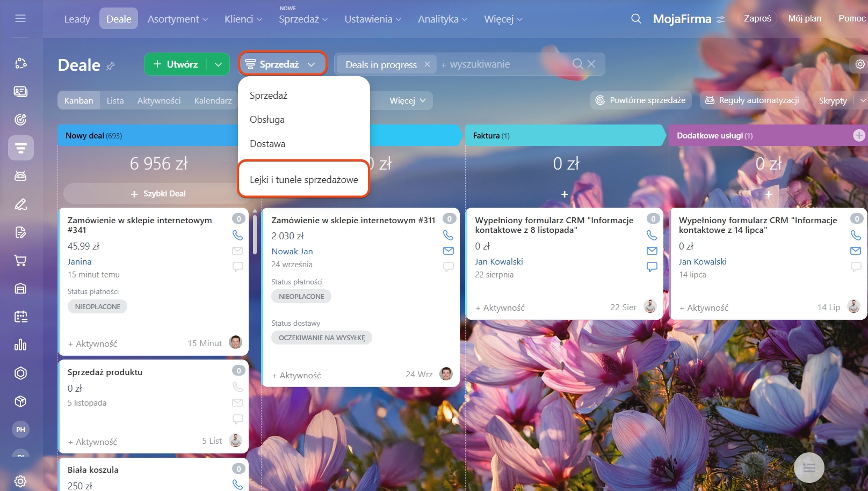This screenshot has height=491, width=868.
Task: Click the chat icon on Jan Kowalski Faktura card
Action: (652, 267)
